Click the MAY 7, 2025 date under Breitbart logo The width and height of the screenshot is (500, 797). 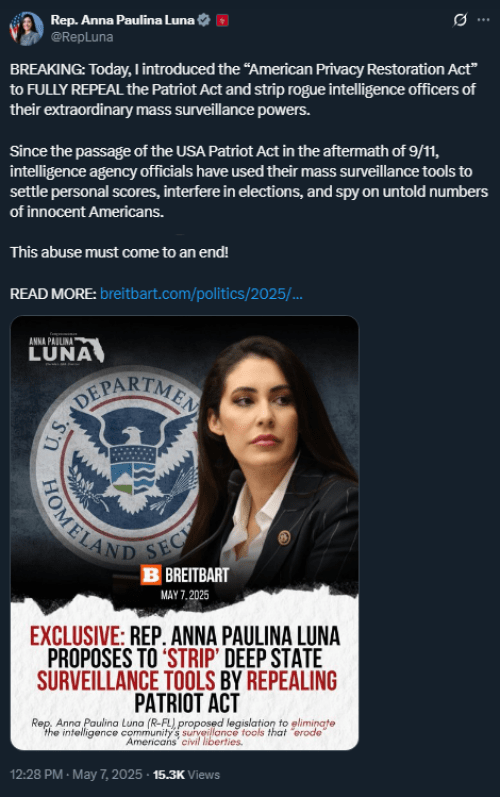point(185,595)
